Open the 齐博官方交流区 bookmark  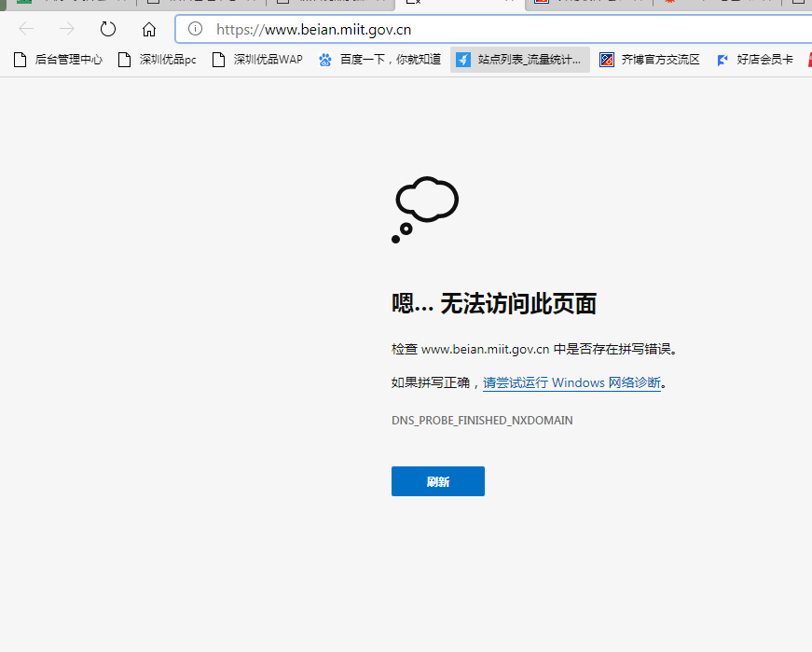click(x=649, y=60)
